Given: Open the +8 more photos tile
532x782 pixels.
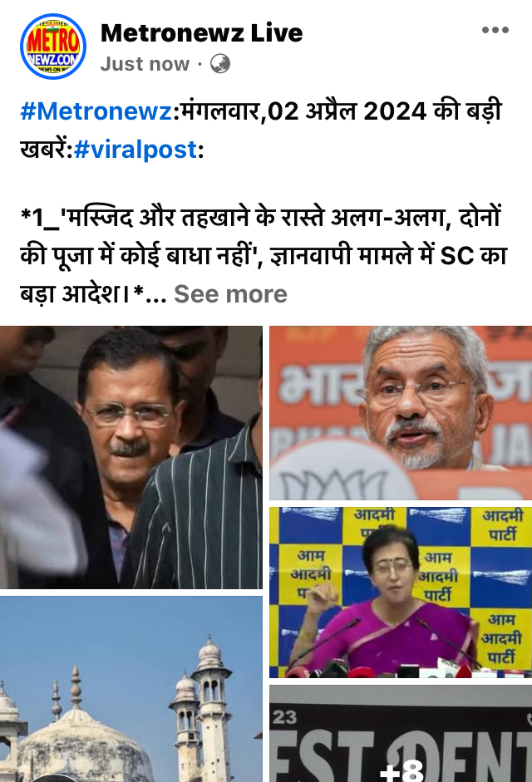Looking at the screenshot, I should point(401,734).
